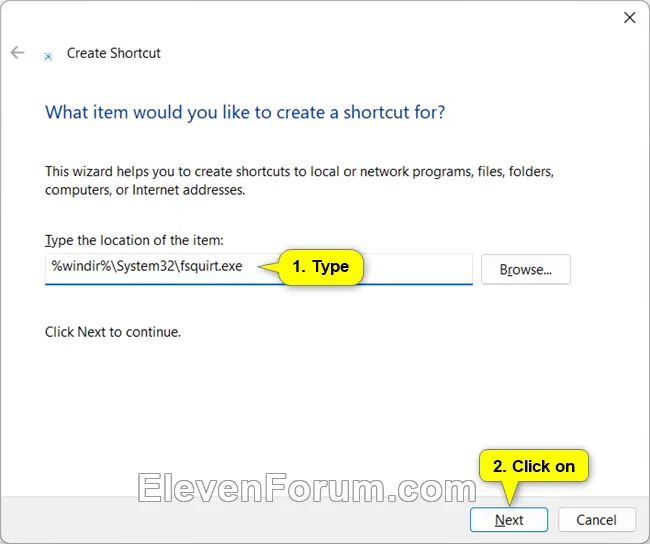Click the "What item would you like to create a shortcut for?" heading
This screenshot has width=650, height=544.
[x=245, y=112]
